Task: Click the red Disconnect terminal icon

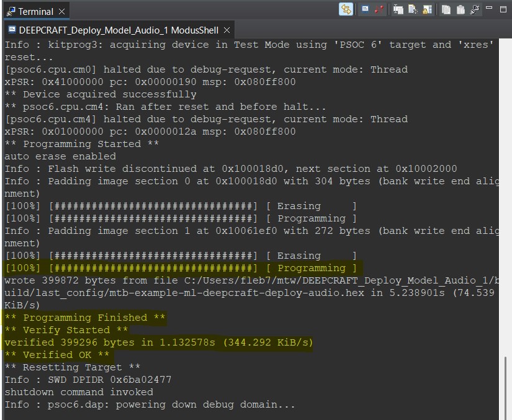Action: click(x=379, y=9)
